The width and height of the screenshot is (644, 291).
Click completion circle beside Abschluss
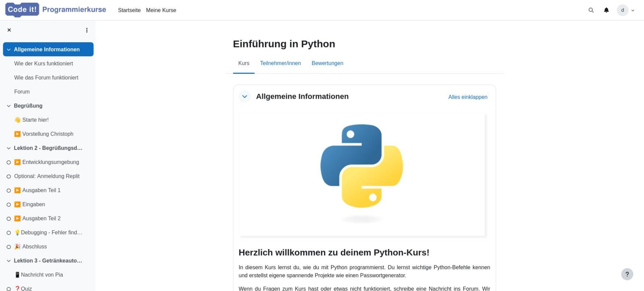pyautogui.click(x=8, y=247)
